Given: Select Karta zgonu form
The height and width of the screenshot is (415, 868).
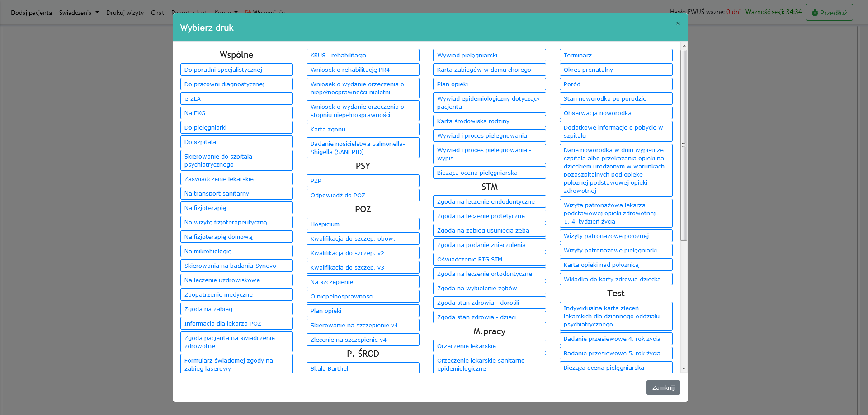Looking at the screenshot, I should [x=363, y=129].
